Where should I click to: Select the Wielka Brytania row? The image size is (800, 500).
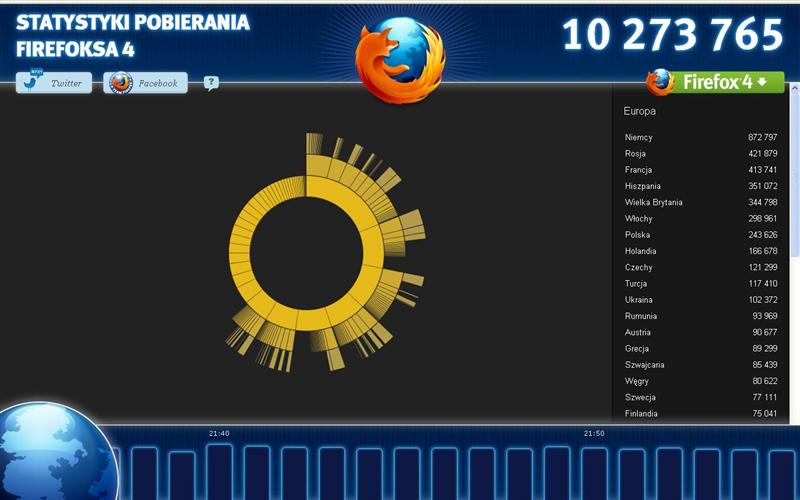(x=701, y=203)
